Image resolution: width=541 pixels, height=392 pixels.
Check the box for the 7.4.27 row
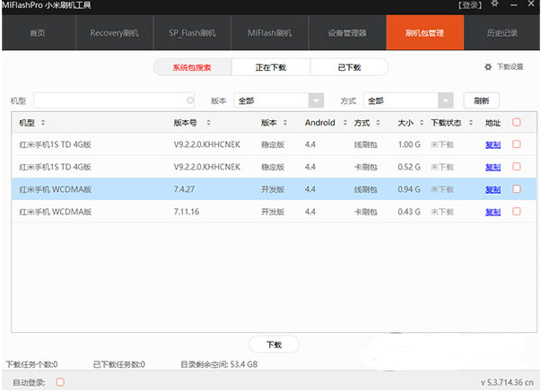[517, 189]
